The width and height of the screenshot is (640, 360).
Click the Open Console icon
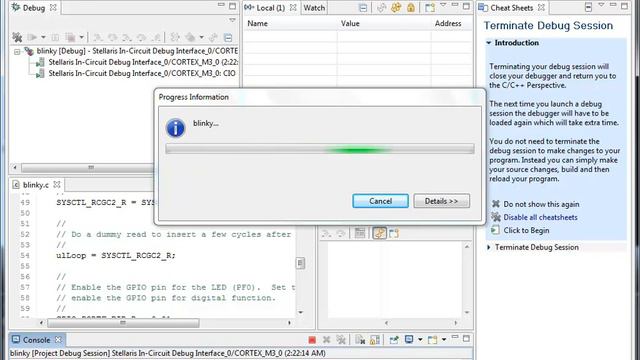pyautogui.click(x=432, y=340)
